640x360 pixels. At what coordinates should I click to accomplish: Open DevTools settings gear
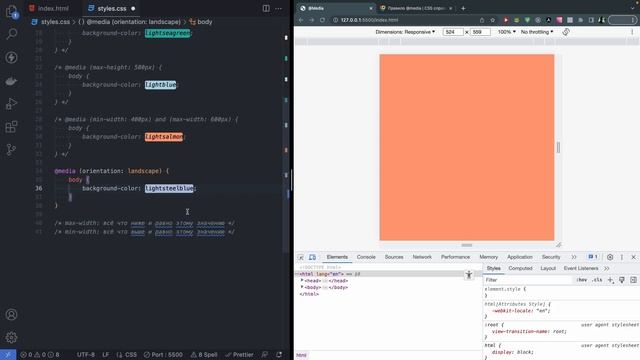610,257
